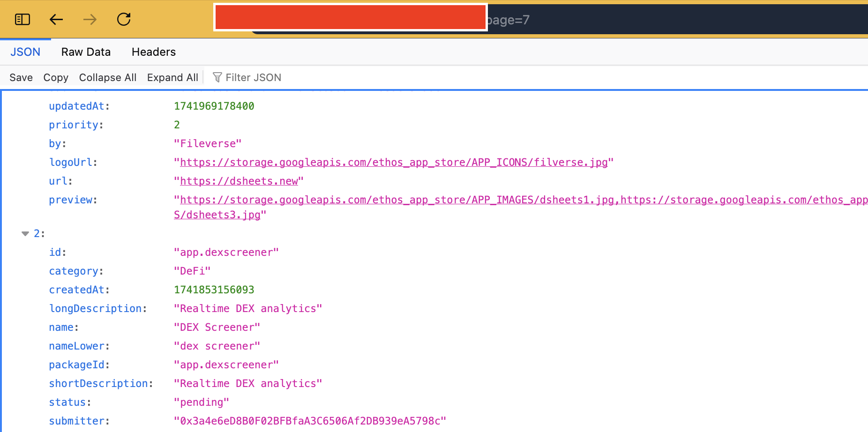Screen dimensions: 868x432
Task: Select the submitter key
Action: coord(76,421)
